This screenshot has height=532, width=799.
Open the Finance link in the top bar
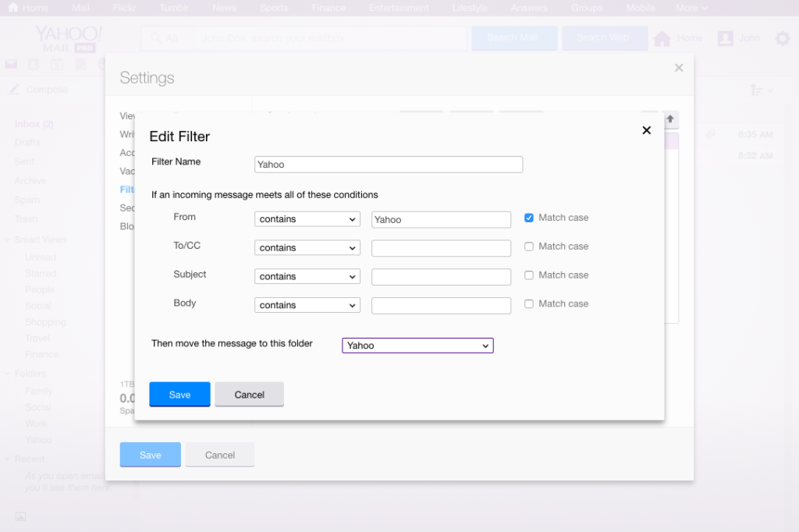click(328, 8)
